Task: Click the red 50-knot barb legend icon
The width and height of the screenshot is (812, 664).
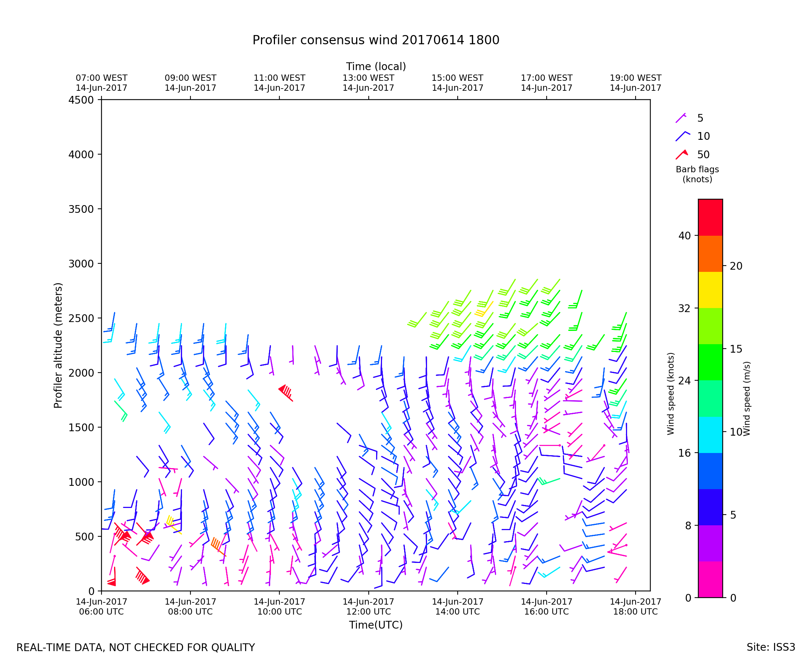Action: 681,154
